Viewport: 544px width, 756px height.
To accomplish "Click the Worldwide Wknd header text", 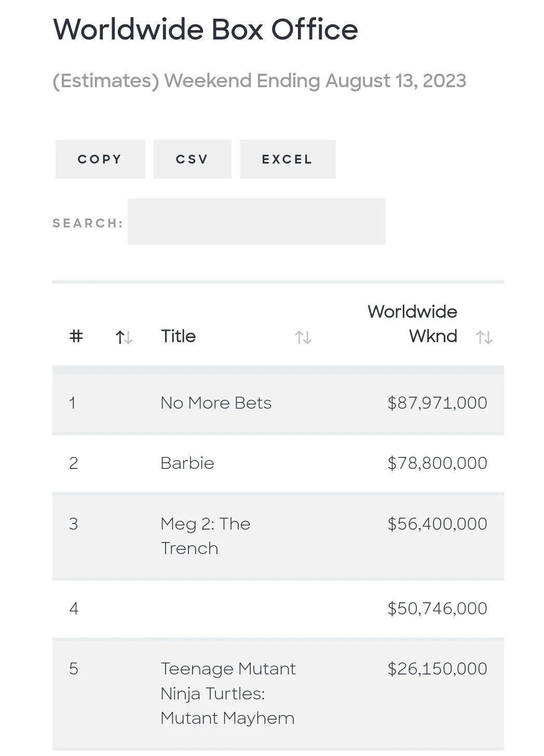I will tap(413, 324).
